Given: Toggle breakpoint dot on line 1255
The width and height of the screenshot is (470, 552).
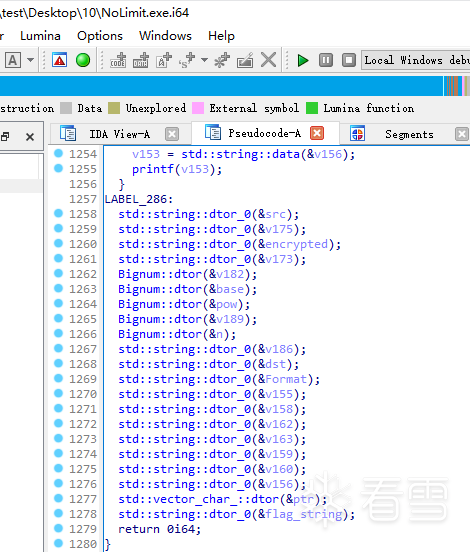Looking at the screenshot, I should pyautogui.click(x=58, y=168).
